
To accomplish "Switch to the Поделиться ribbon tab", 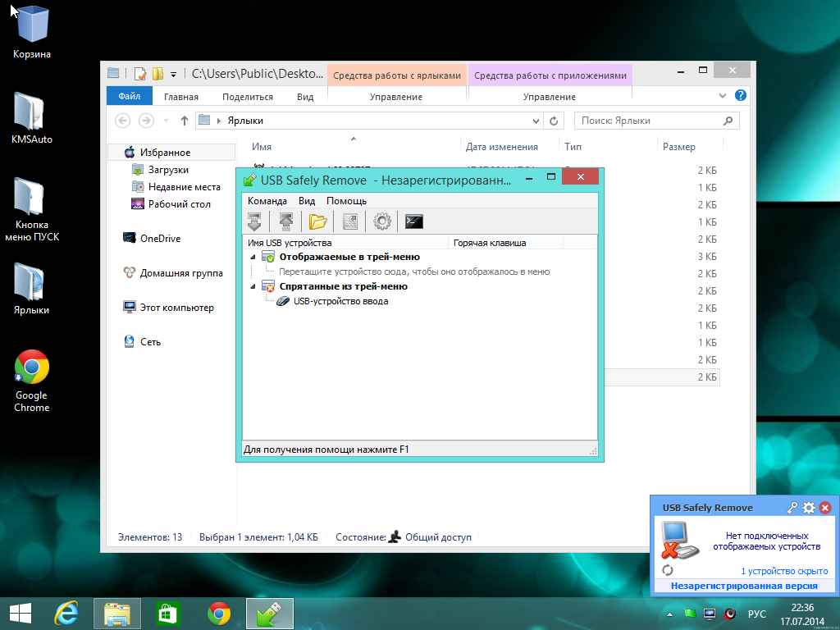I will [x=248, y=97].
